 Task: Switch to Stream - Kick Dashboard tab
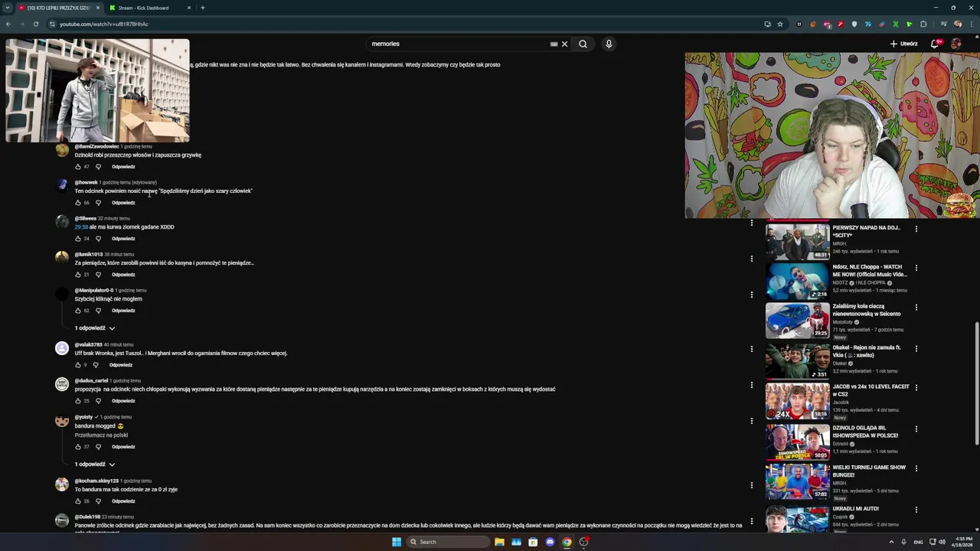tap(149, 8)
